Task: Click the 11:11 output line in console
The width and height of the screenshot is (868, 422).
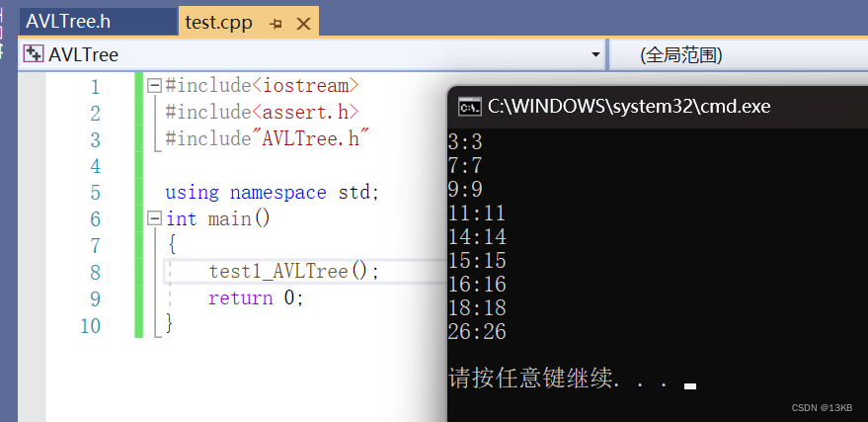Action: 477,213
